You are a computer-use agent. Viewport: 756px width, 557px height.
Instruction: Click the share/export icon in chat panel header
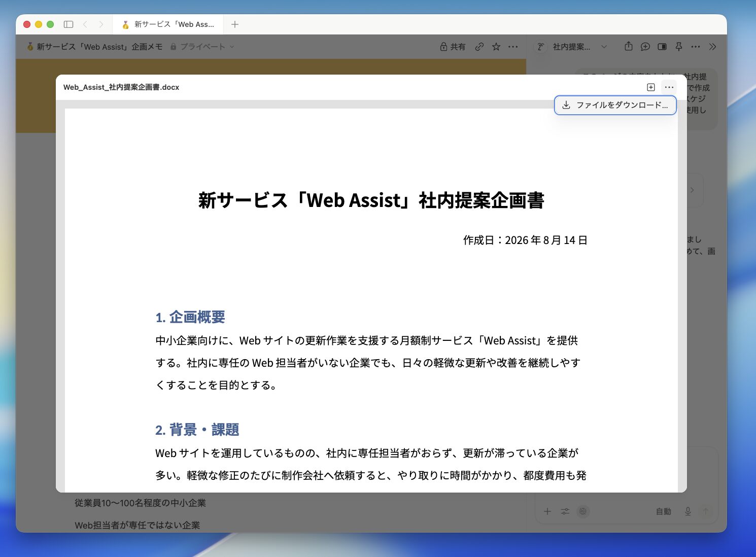[x=629, y=47]
